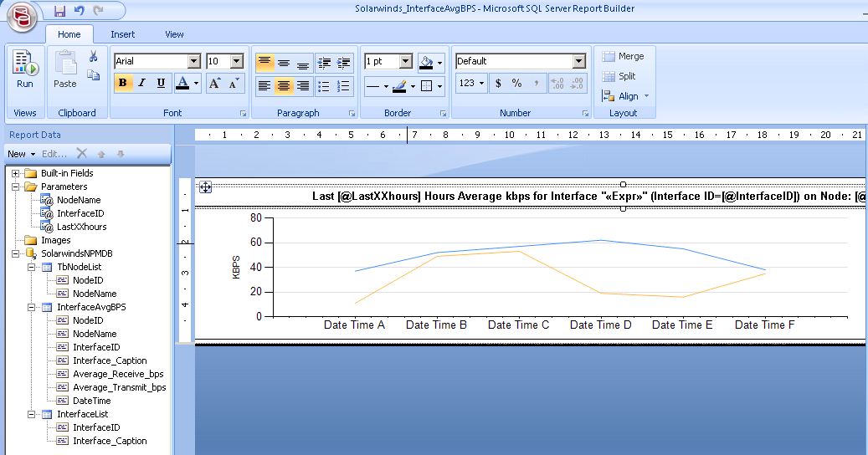Paste clipboard contents
868x455 pixels.
(x=65, y=69)
